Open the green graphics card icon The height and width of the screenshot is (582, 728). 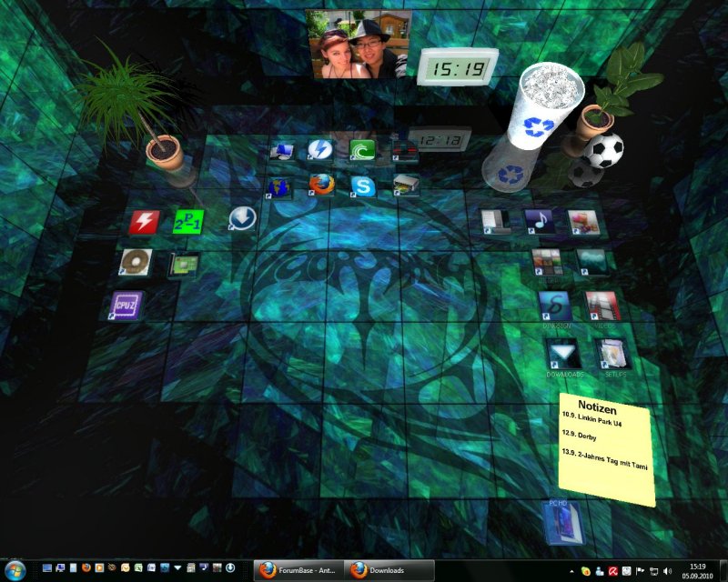click(x=185, y=266)
